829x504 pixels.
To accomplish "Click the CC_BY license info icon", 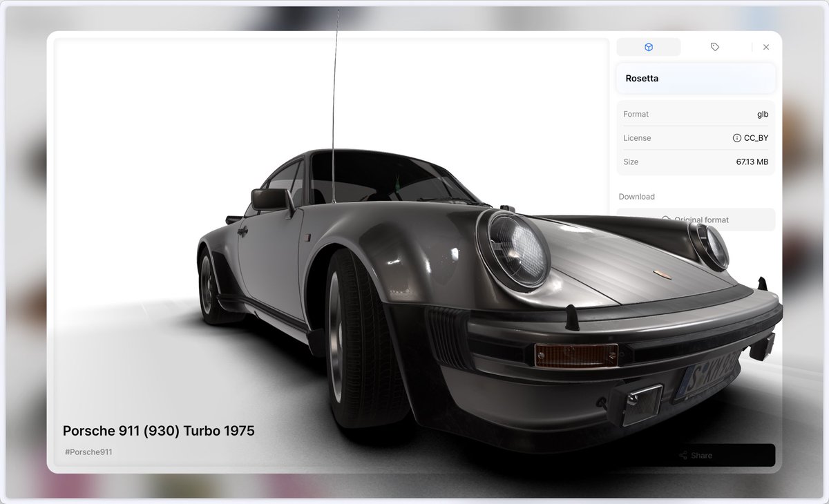I will coord(737,138).
